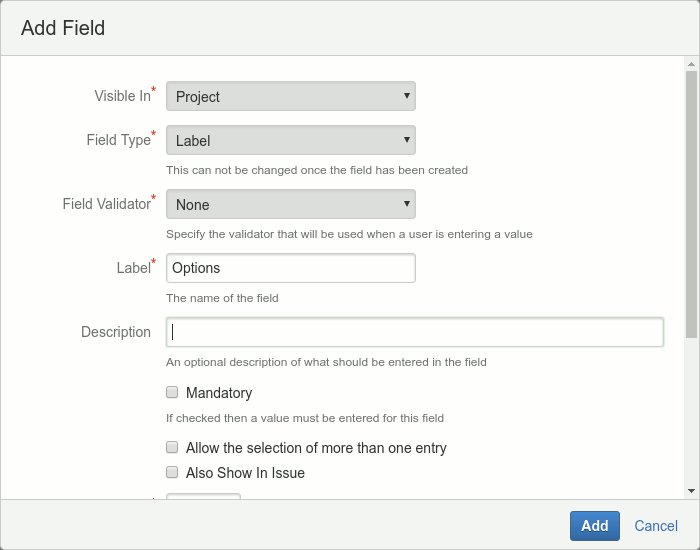Click the "Field Type" field label
Viewport: 700px width, 550px height.
pyautogui.click(x=118, y=140)
